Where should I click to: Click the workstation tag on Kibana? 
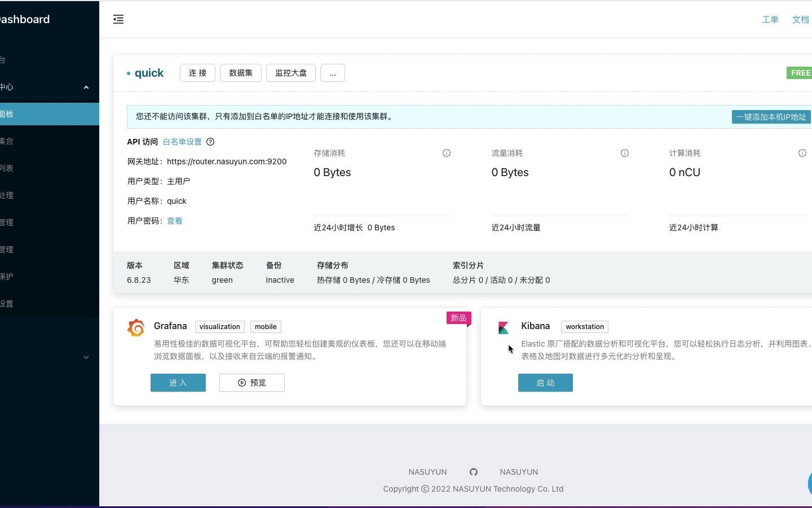point(585,327)
